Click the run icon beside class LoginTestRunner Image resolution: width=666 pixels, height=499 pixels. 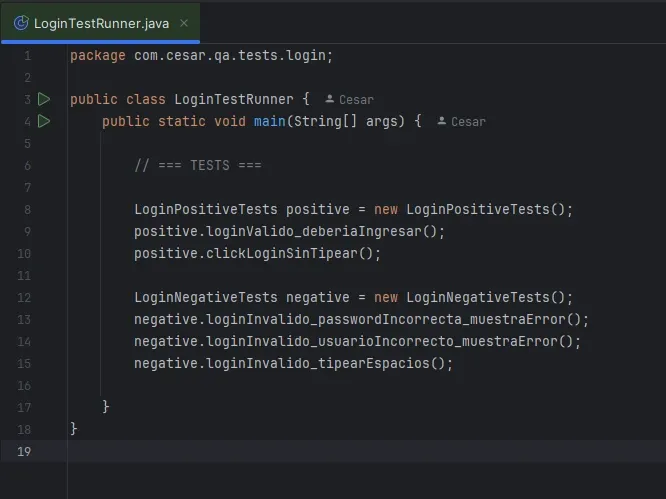44,99
